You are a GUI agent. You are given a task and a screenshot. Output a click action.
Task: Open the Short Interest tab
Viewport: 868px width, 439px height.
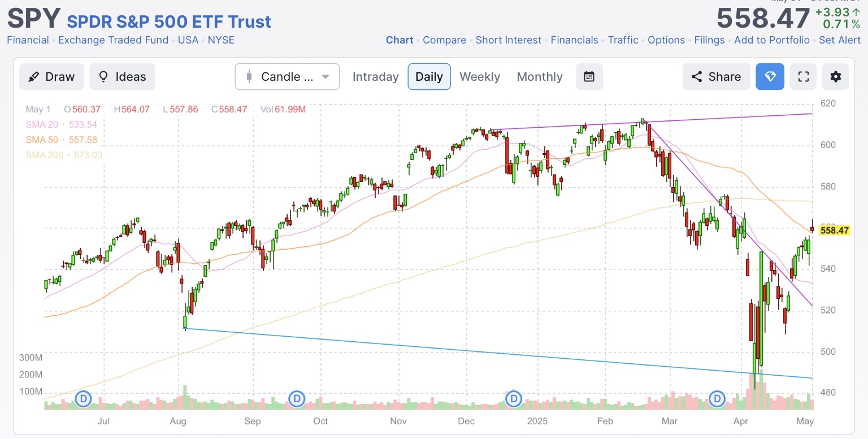tap(508, 40)
